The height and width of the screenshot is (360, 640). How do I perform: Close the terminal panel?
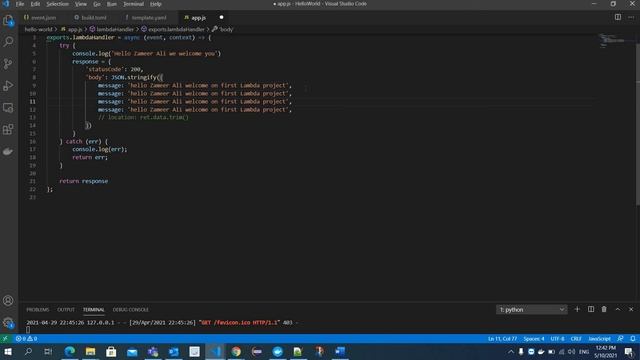click(x=631, y=309)
